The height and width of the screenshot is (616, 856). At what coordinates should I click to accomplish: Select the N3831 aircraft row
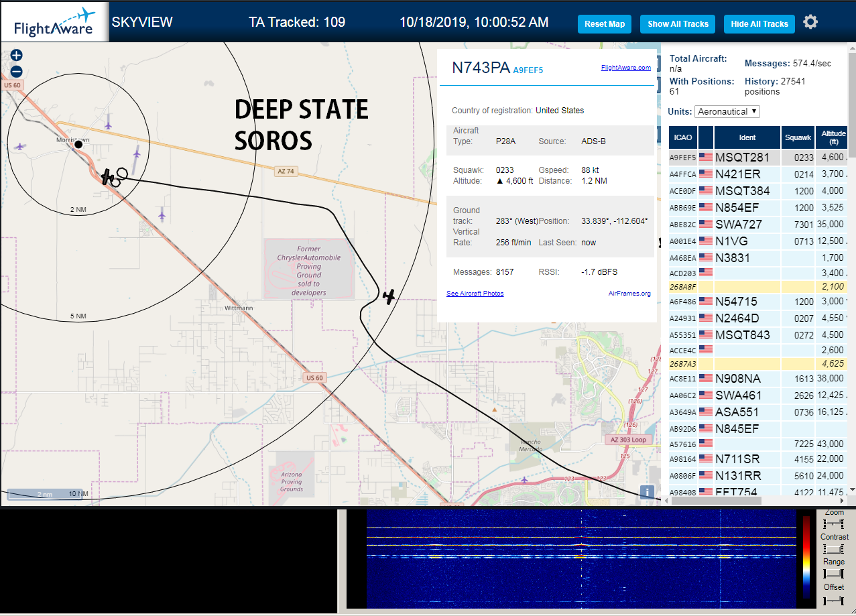pyautogui.click(x=758, y=258)
